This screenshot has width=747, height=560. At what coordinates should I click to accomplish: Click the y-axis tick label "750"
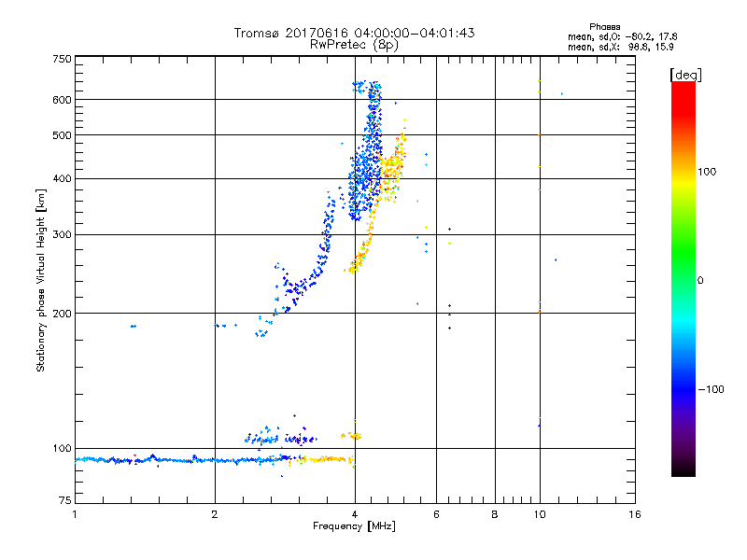point(62,59)
